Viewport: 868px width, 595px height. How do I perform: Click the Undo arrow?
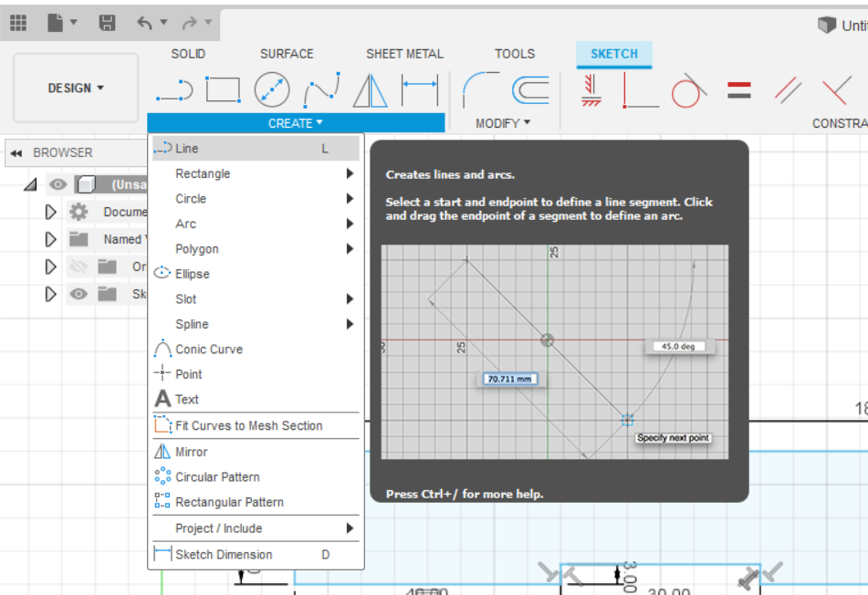click(144, 23)
